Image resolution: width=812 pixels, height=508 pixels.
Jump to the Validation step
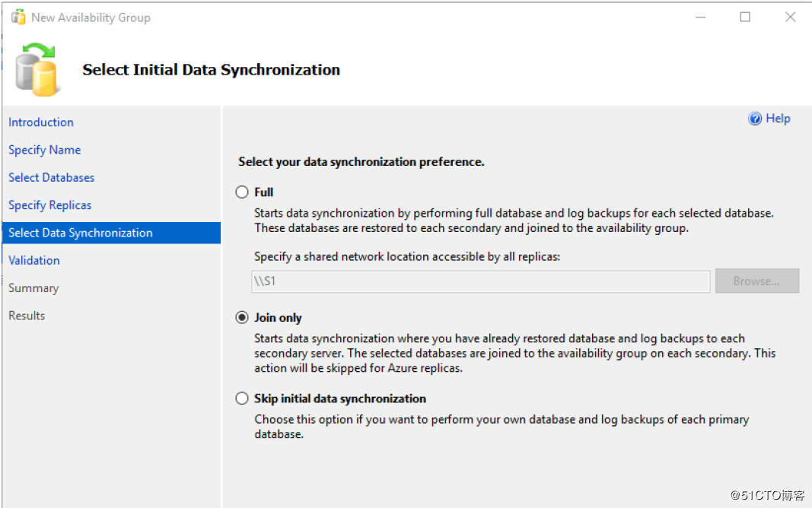tap(34, 260)
